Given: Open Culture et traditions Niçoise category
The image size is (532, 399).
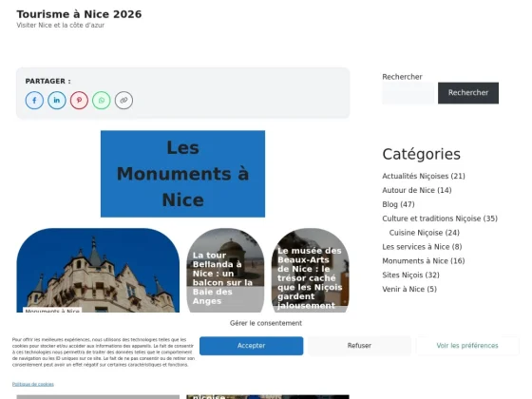Looking at the screenshot, I should point(431,218).
